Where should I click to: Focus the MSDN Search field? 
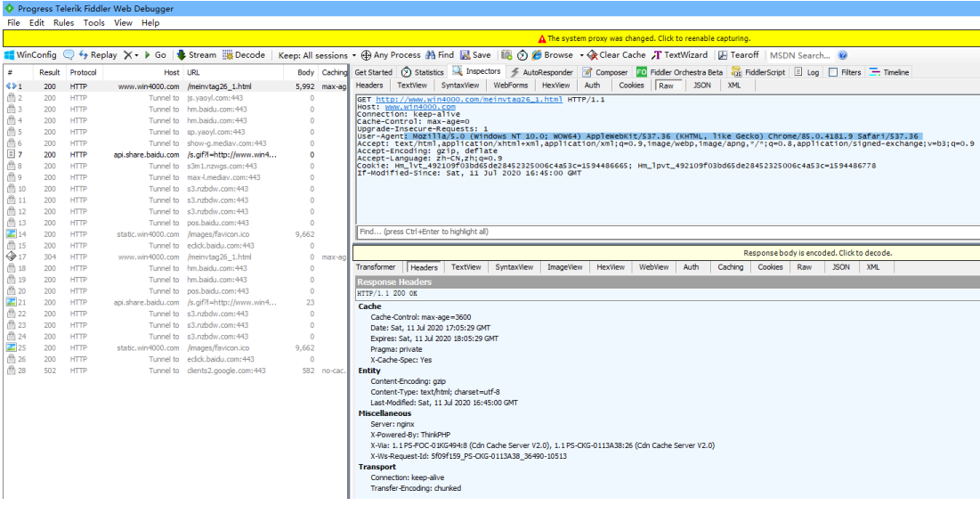[800, 55]
